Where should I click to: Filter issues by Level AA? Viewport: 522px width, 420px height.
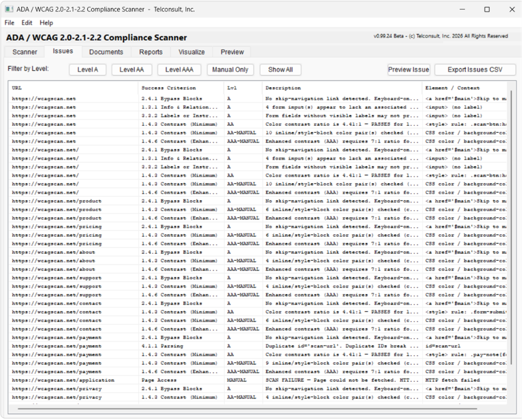point(132,70)
